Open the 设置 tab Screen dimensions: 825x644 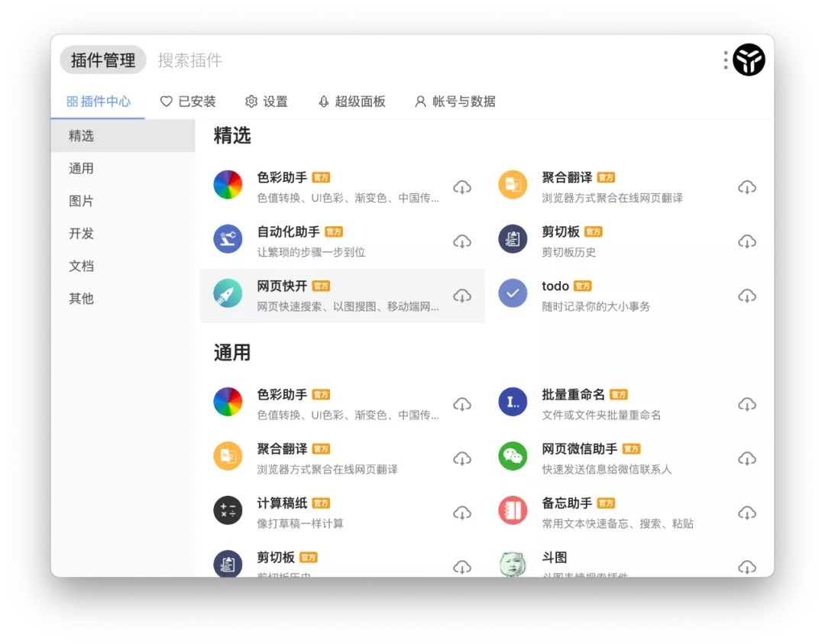(x=267, y=102)
